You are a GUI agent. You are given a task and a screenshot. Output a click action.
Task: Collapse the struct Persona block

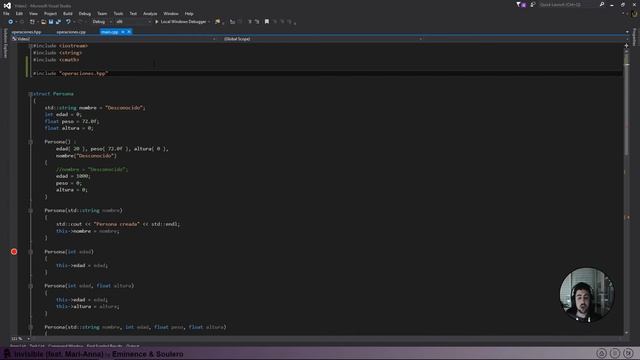(x=31, y=94)
